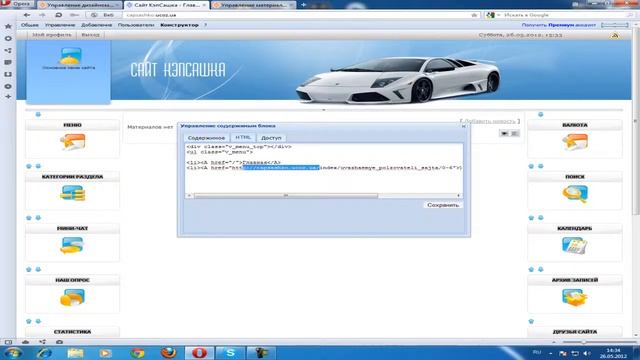Open Opera sidebar bookmarks star panel
This screenshot has width=640, height=360.
pyautogui.click(x=8, y=26)
